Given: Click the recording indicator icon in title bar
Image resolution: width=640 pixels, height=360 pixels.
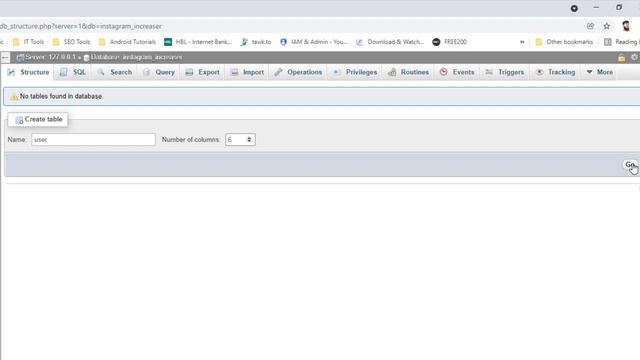Looking at the screenshot, I should coord(574,8).
